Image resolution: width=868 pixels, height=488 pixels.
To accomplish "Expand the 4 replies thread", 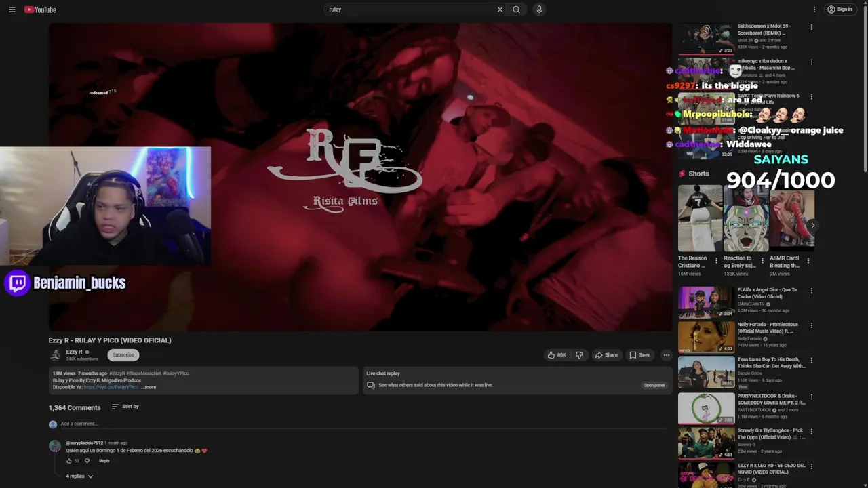I will 79,476.
